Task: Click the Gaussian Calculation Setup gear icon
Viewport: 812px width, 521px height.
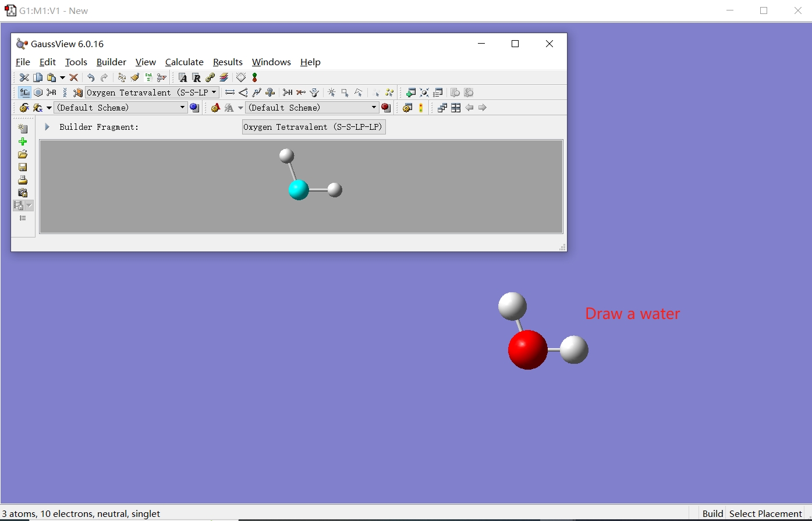Action: 24,108
